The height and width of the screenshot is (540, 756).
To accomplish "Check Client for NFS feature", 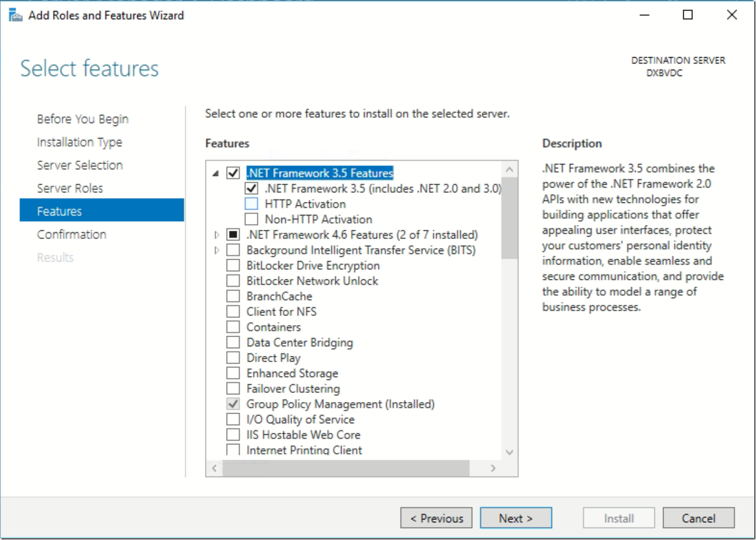I will point(233,311).
